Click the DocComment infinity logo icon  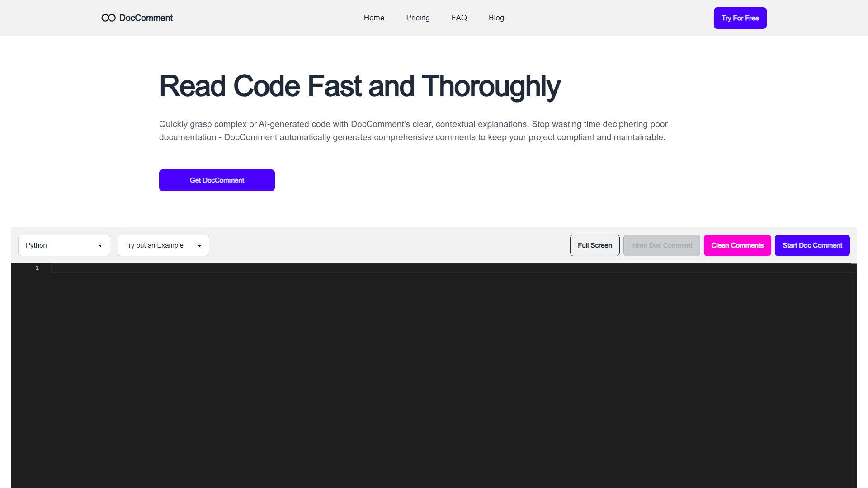108,18
